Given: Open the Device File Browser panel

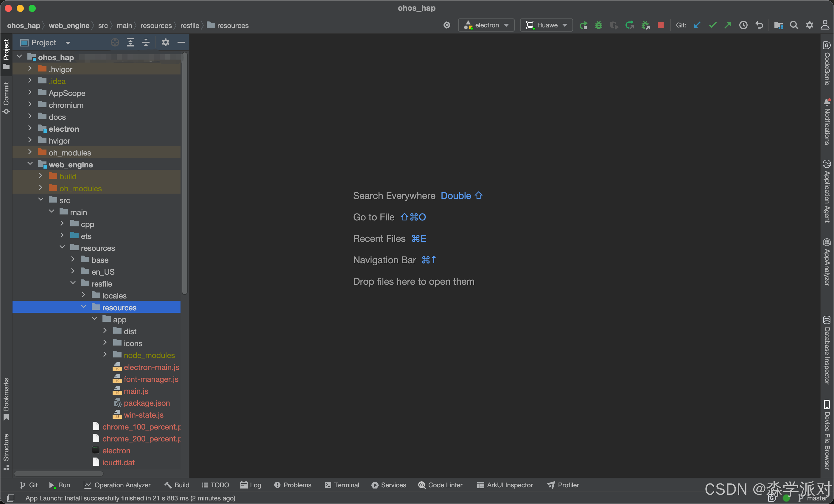Looking at the screenshot, I should coord(827,435).
